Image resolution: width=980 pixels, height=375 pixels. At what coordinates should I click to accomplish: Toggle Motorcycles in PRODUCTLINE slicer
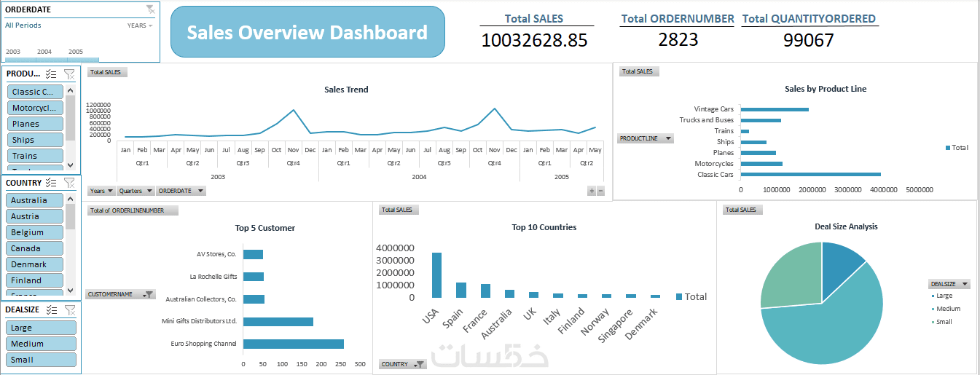36,108
